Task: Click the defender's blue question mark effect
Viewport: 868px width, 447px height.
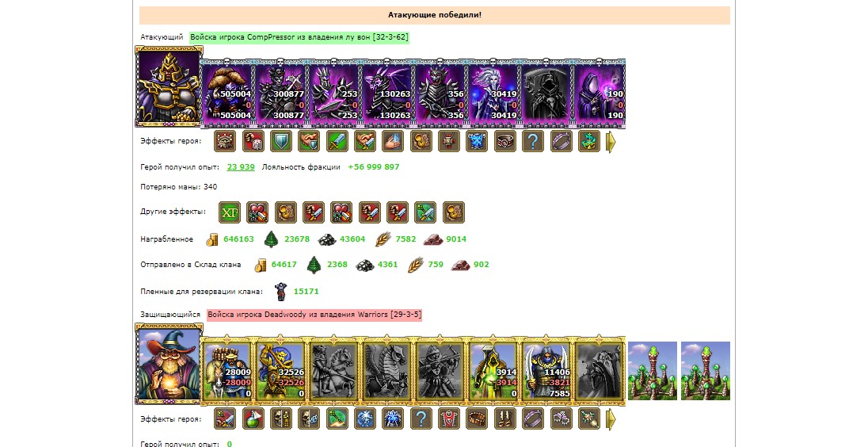Action: coord(421,419)
